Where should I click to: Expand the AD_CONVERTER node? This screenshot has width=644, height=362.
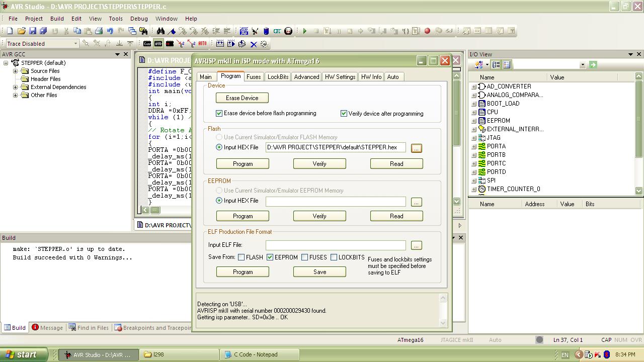tap(473, 86)
